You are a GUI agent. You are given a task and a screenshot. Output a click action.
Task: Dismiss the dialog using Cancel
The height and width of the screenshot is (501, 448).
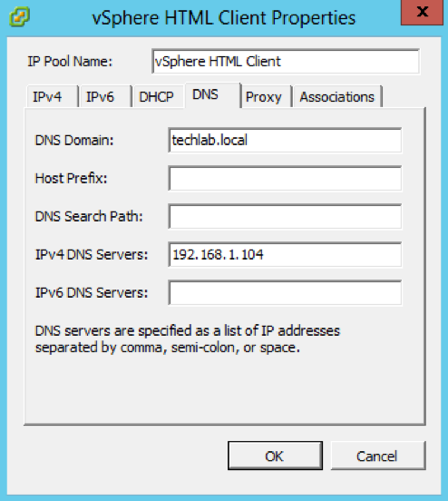(x=378, y=456)
